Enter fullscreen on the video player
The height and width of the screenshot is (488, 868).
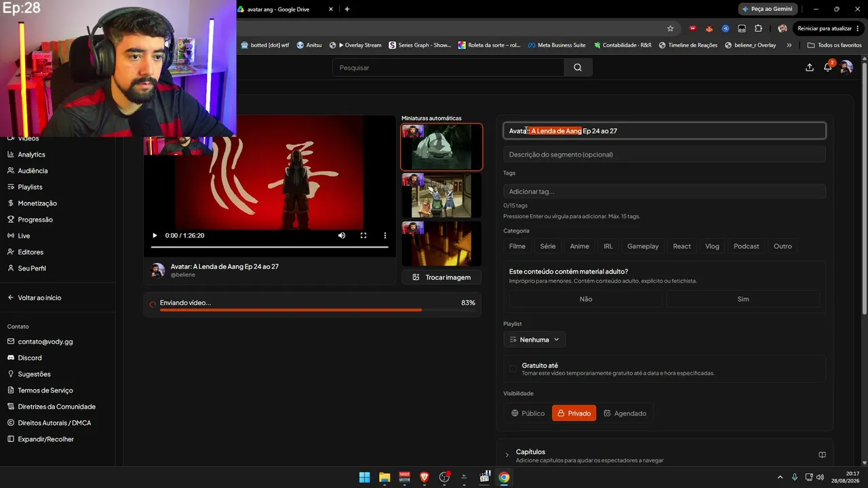pos(363,235)
